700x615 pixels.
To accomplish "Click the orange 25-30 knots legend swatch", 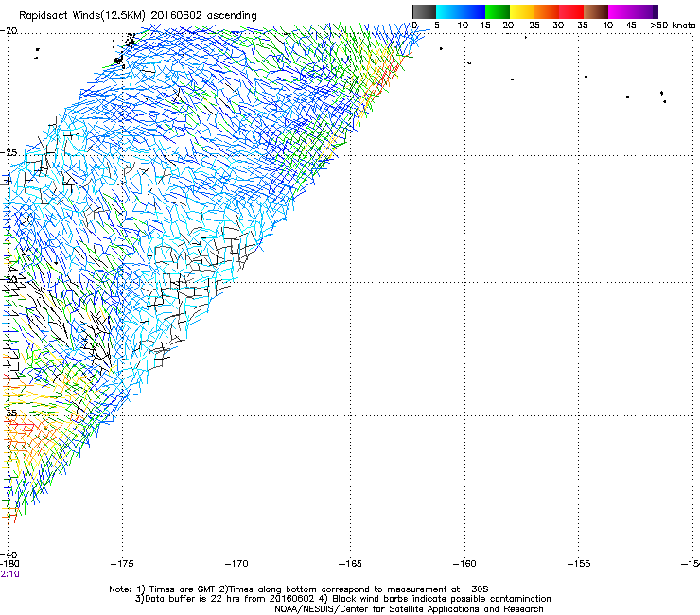I will coord(547,11).
